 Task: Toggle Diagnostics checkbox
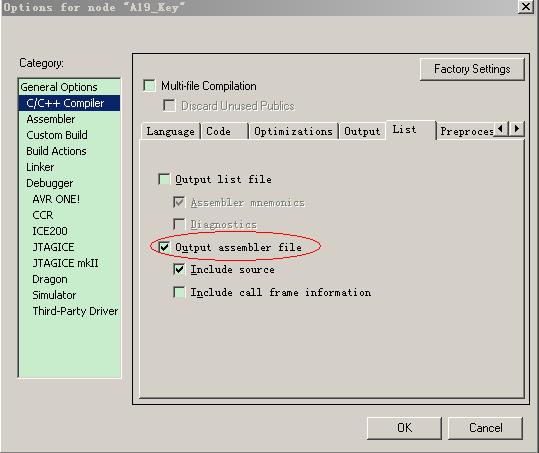coord(179,224)
